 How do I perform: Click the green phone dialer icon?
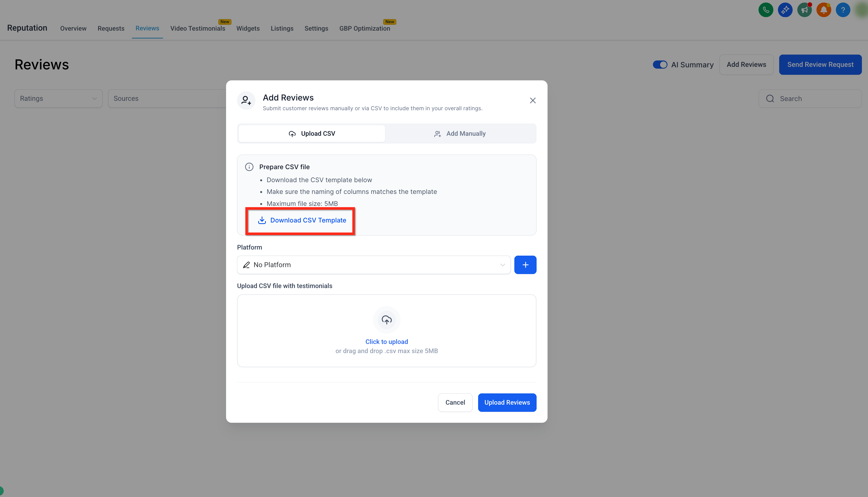(x=766, y=10)
